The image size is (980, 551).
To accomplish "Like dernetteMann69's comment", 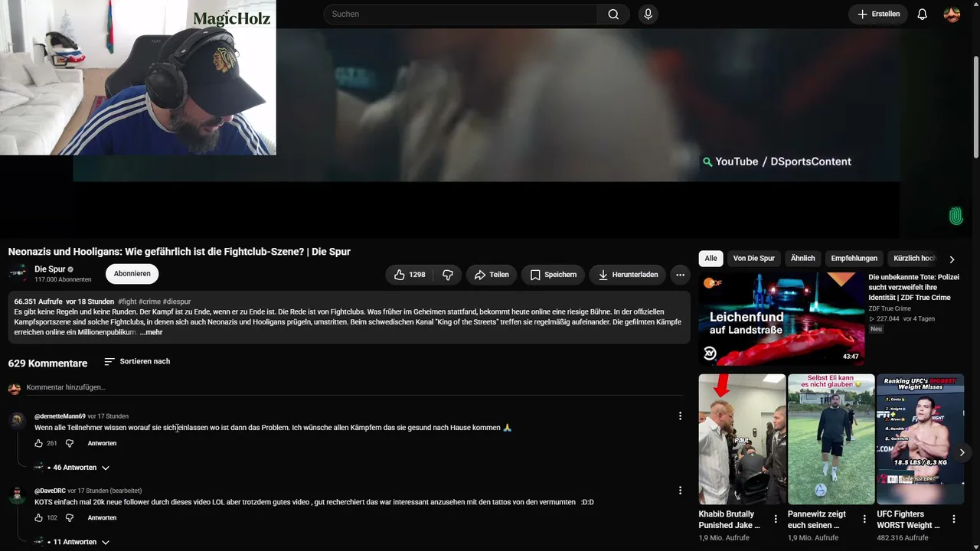I will pyautogui.click(x=39, y=443).
